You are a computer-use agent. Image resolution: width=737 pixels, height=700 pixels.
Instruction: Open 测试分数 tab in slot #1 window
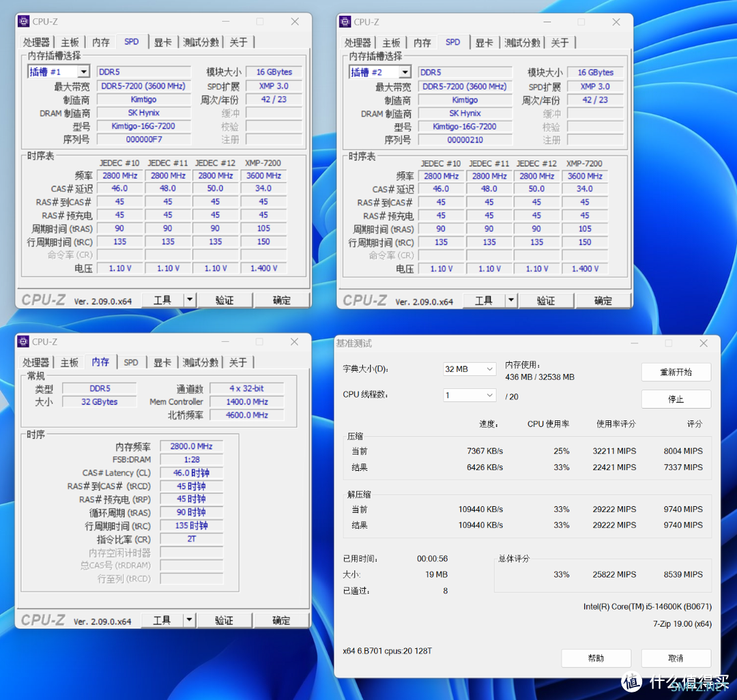(x=201, y=42)
